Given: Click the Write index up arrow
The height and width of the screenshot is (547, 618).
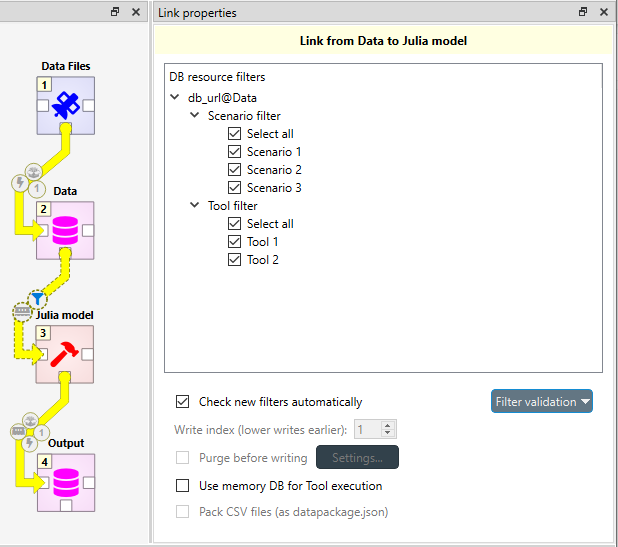Looking at the screenshot, I should coord(388,426).
